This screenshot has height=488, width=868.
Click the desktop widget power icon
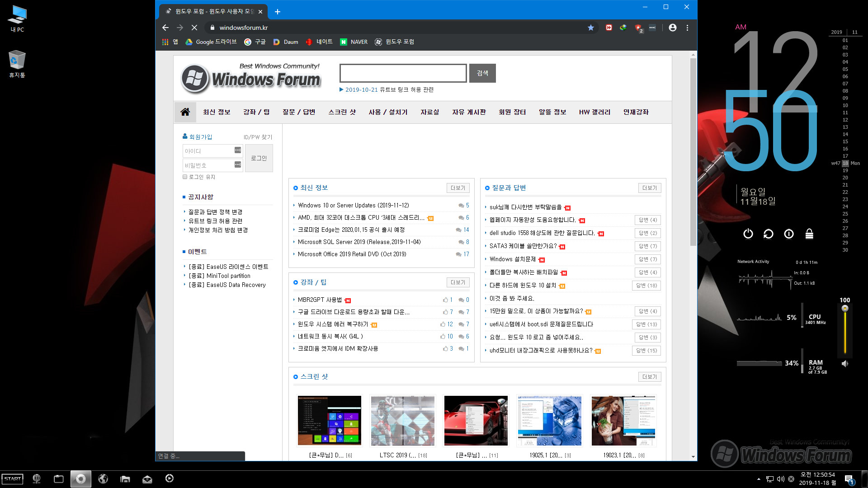pyautogui.click(x=748, y=234)
